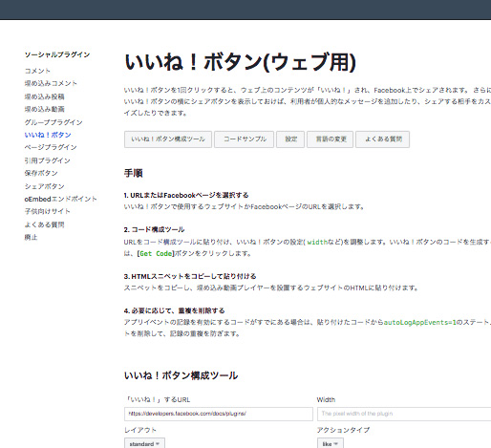Click the いいね！ボタン構成ツール button
The width and height of the screenshot is (491, 448).
click(x=168, y=139)
